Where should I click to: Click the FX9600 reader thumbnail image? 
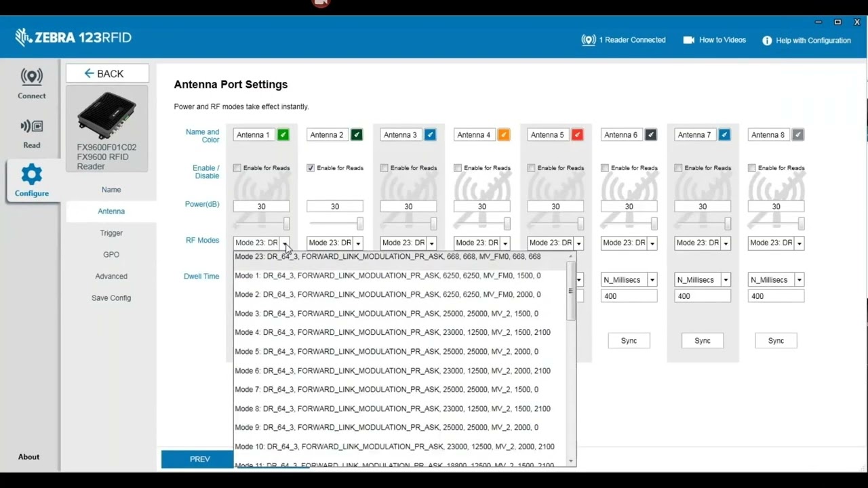[106, 115]
